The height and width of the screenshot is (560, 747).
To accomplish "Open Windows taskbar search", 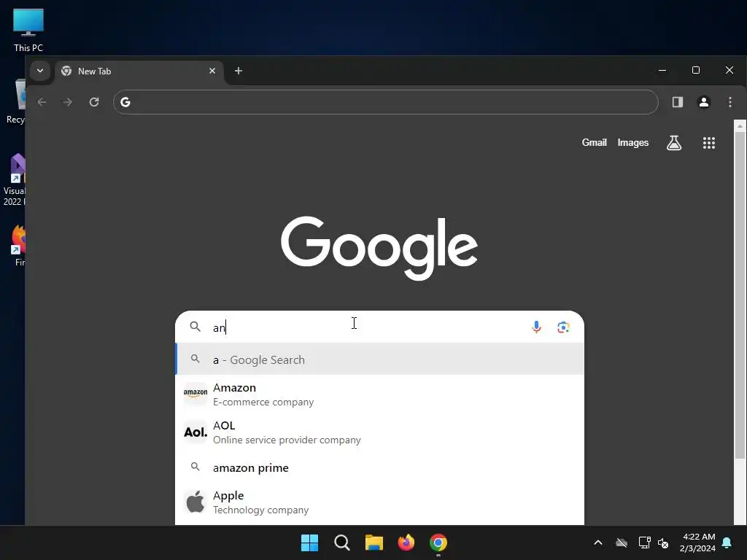I will [341, 542].
